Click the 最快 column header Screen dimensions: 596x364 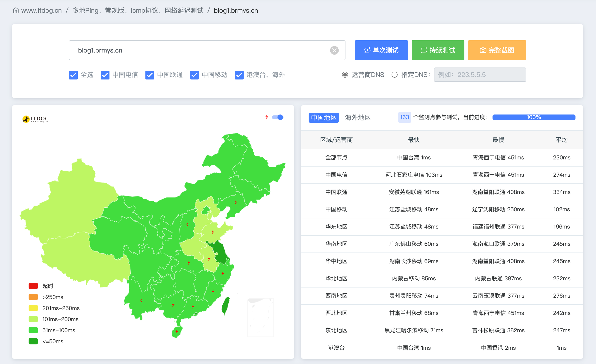414,140
